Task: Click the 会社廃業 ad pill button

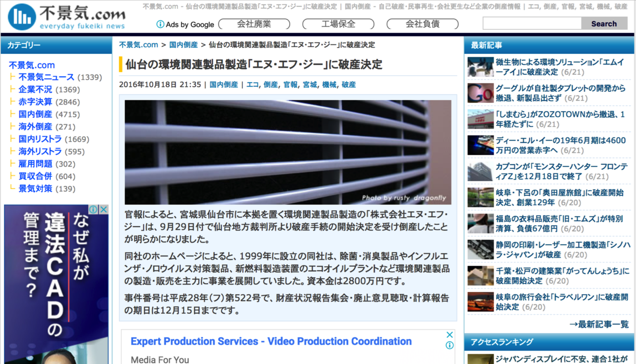Action: coord(254,24)
